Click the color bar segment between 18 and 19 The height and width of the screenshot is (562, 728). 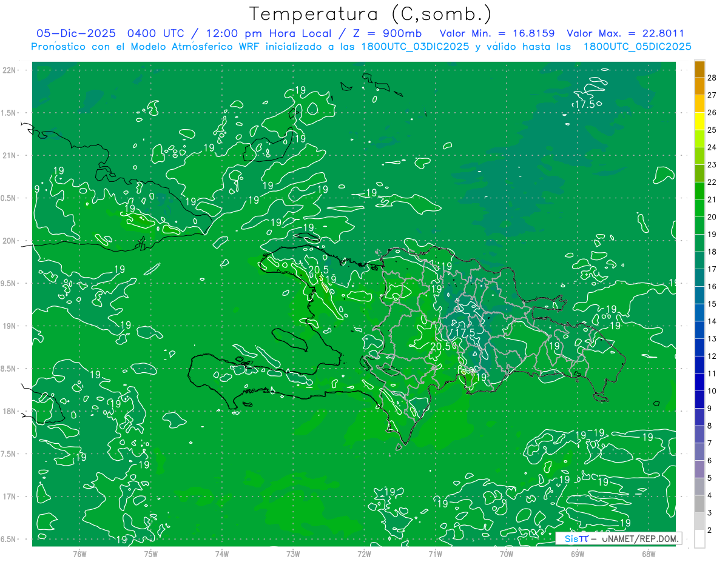tap(699, 243)
